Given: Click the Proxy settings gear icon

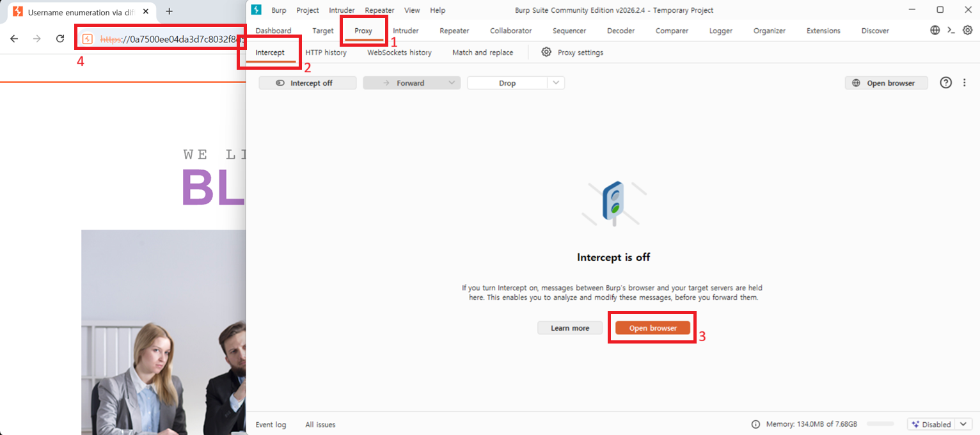Looking at the screenshot, I should pos(546,52).
